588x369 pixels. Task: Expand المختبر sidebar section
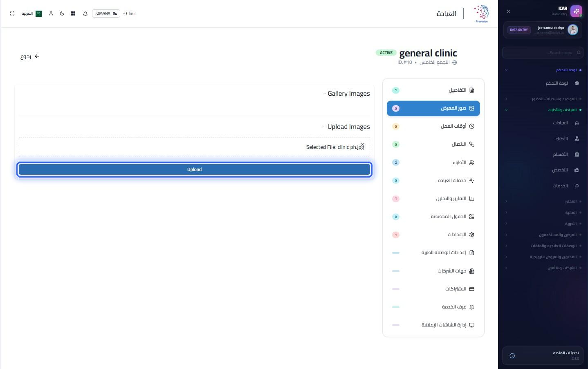pos(543,201)
